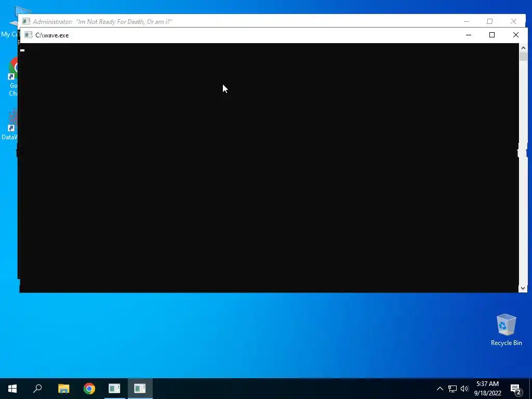Open the Windows Start menu

pos(12,389)
